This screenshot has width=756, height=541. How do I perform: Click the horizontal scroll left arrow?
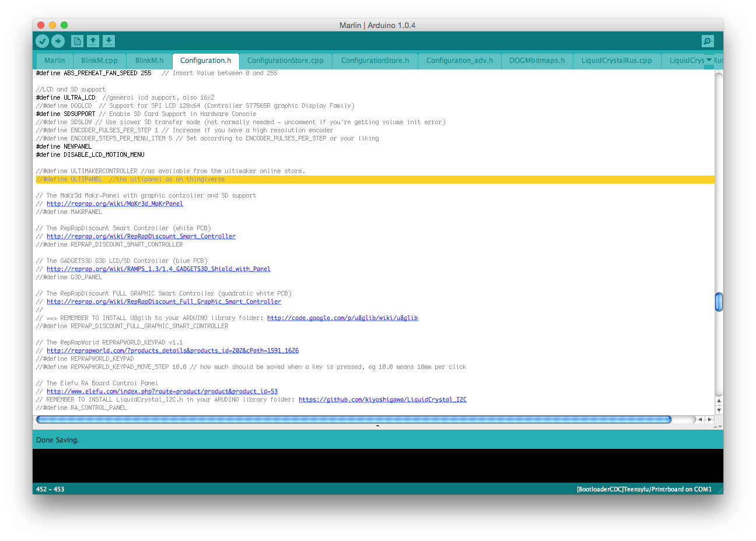coord(700,419)
